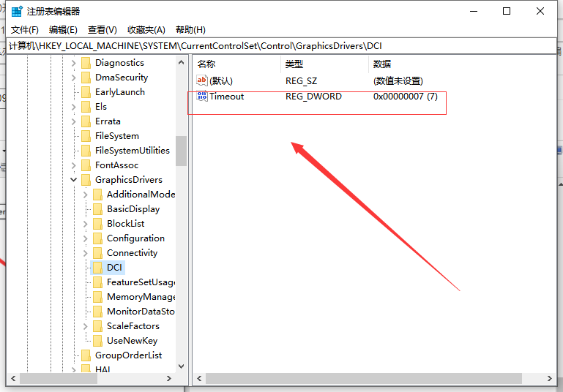This screenshot has height=392, width=563.
Task: Click the Timeout DWORD value icon
Action: (x=202, y=96)
